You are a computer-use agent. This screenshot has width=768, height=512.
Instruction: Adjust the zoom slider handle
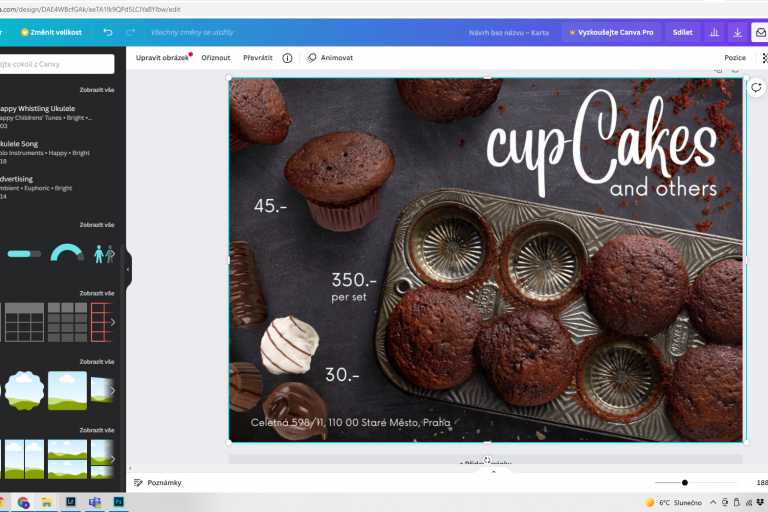pyautogui.click(x=685, y=483)
